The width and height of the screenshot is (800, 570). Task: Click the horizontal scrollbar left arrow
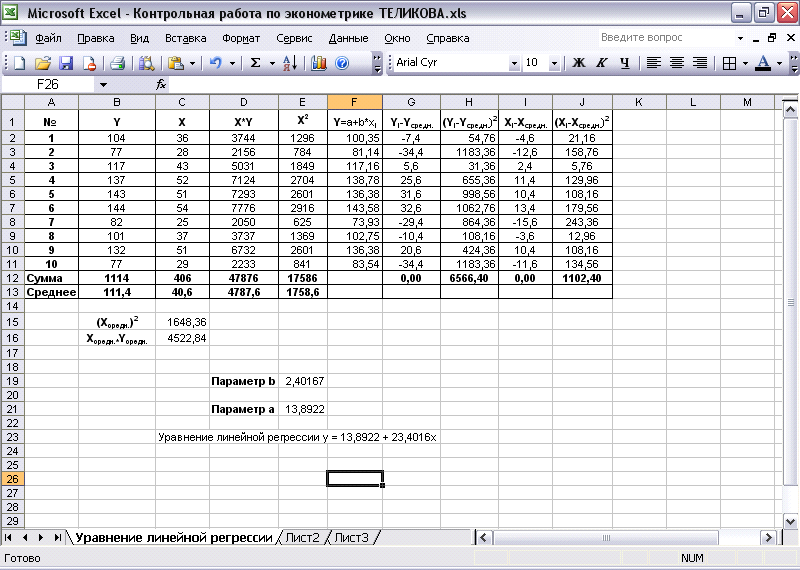[484, 537]
